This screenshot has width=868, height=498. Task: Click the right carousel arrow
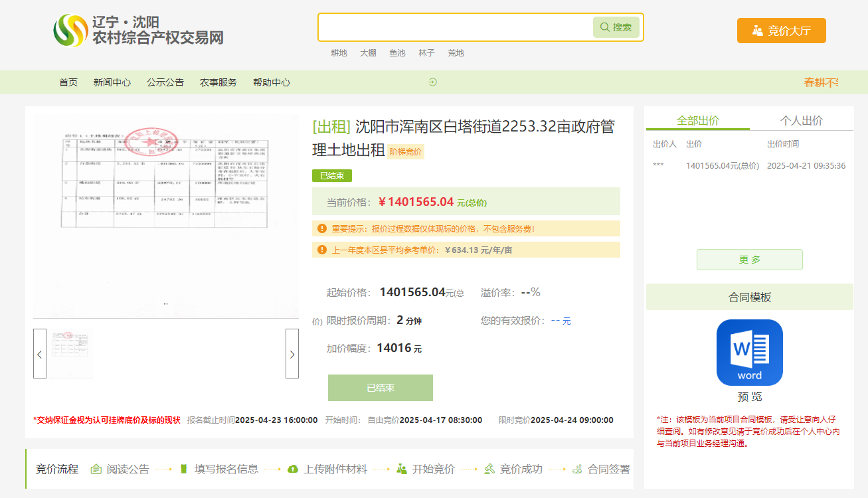(292, 353)
